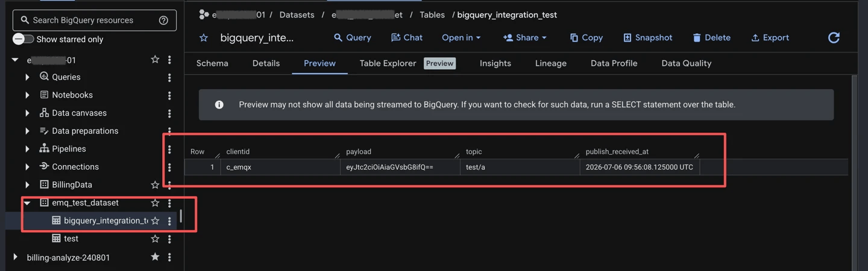Click the Datasets breadcrumb link
Image resolution: width=868 pixels, height=271 pixels.
pos(297,15)
